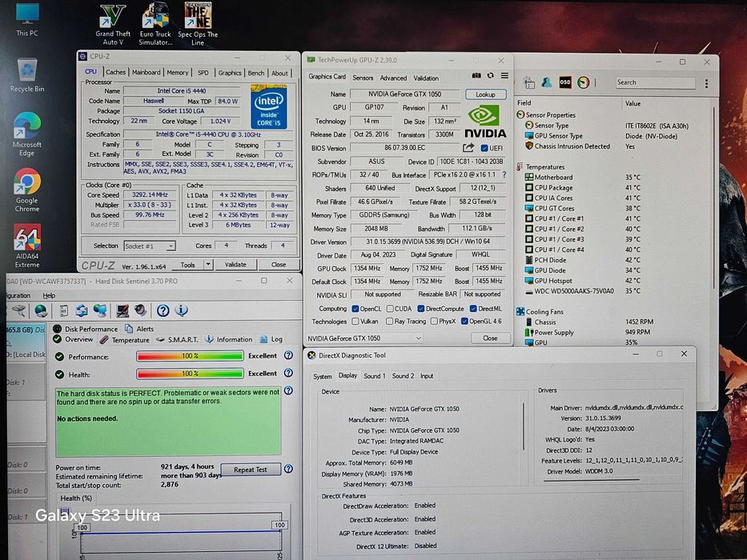
Task: Click the GPU-Z Bus Interface question mark
Action: [504, 174]
